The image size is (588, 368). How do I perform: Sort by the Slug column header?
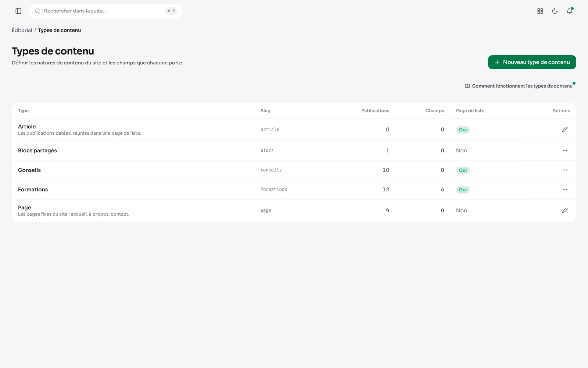tap(265, 111)
